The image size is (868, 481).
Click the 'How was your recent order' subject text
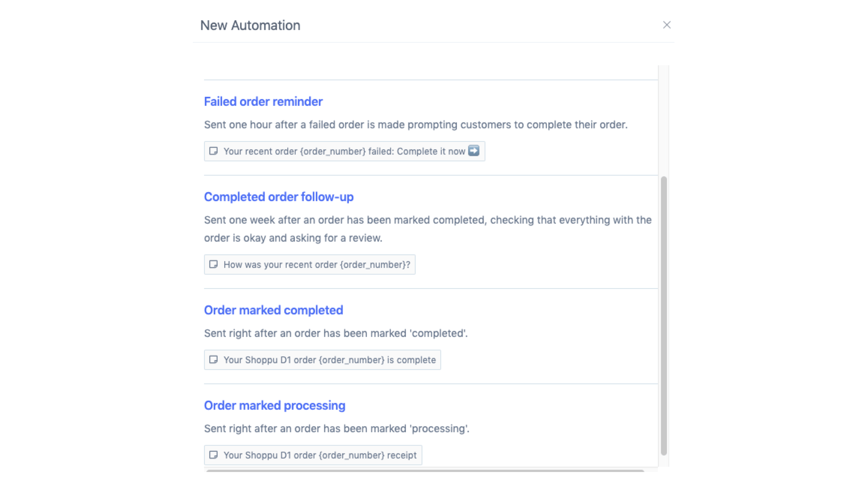coord(317,265)
